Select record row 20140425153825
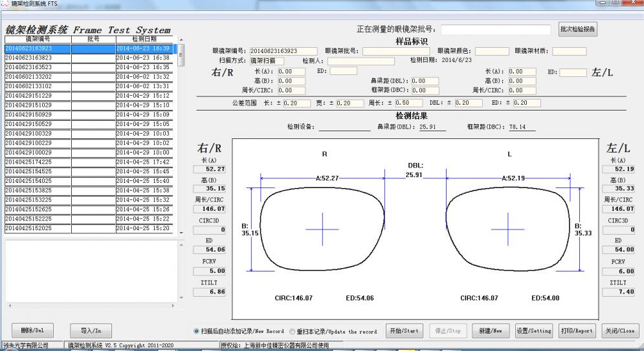 point(89,190)
